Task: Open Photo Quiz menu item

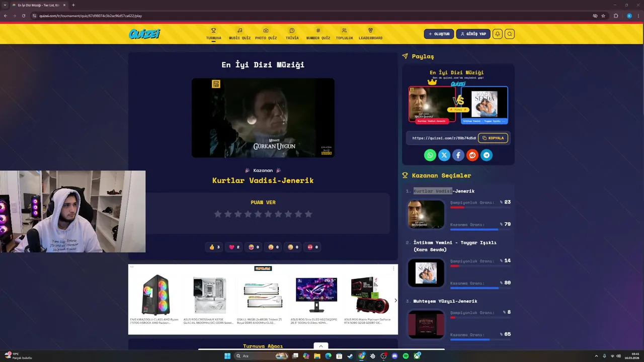Action: point(266,34)
